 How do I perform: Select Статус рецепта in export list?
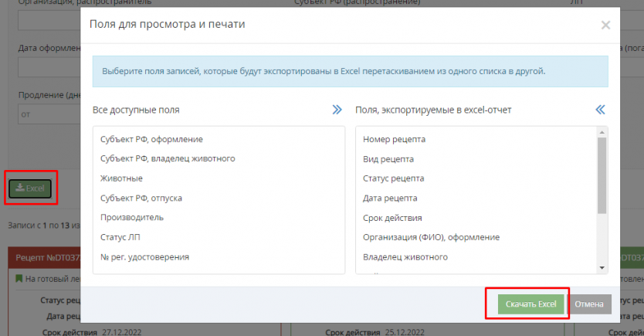[393, 178]
